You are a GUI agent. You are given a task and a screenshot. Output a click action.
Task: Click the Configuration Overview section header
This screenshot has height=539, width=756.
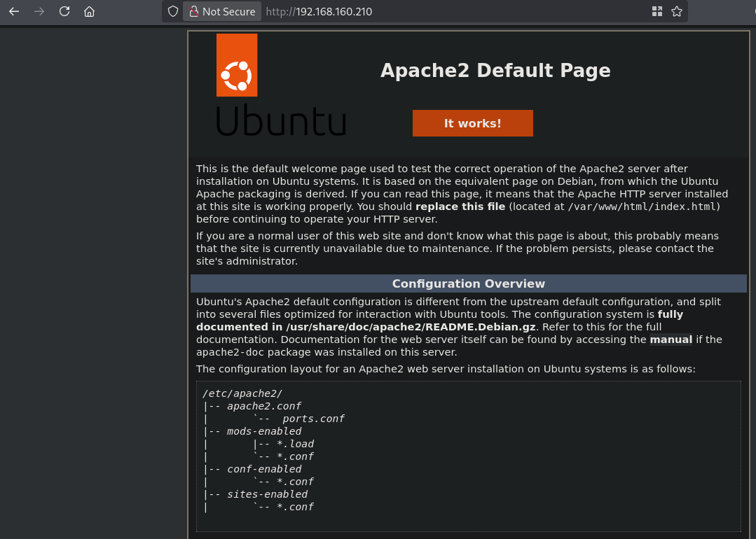(468, 283)
